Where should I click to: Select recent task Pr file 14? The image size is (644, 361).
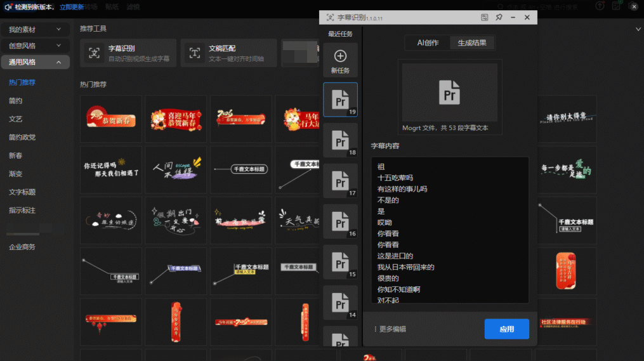340,303
